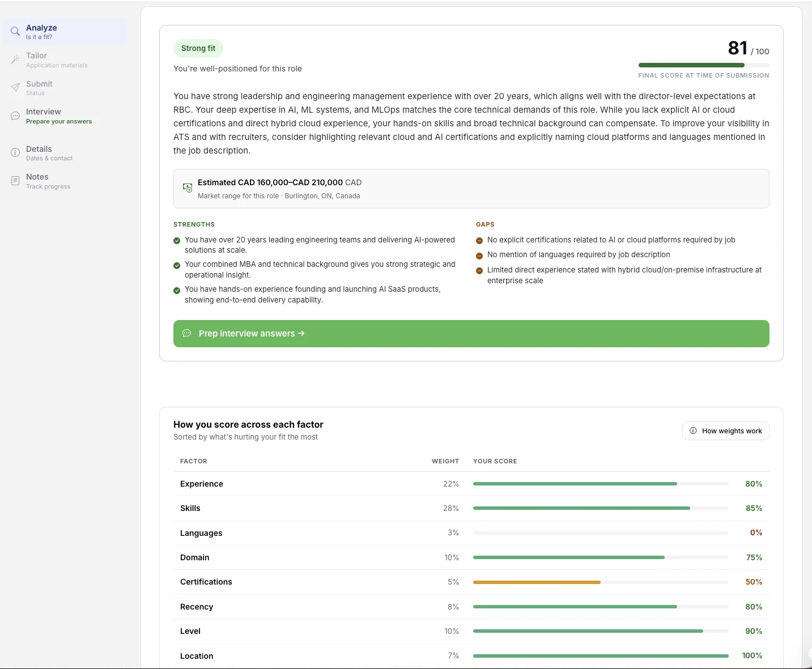The image size is (812, 669).
Task: Open Notes using its sidebar icon
Action: pos(15,180)
